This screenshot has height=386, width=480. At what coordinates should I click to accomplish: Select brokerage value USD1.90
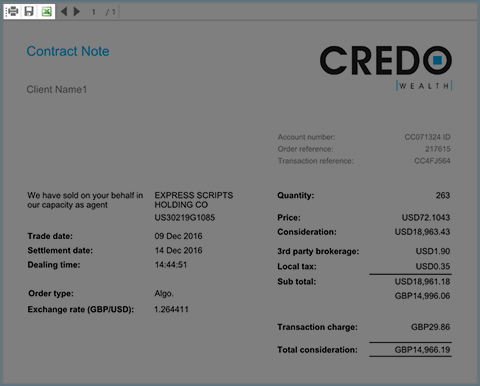click(433, 251)
